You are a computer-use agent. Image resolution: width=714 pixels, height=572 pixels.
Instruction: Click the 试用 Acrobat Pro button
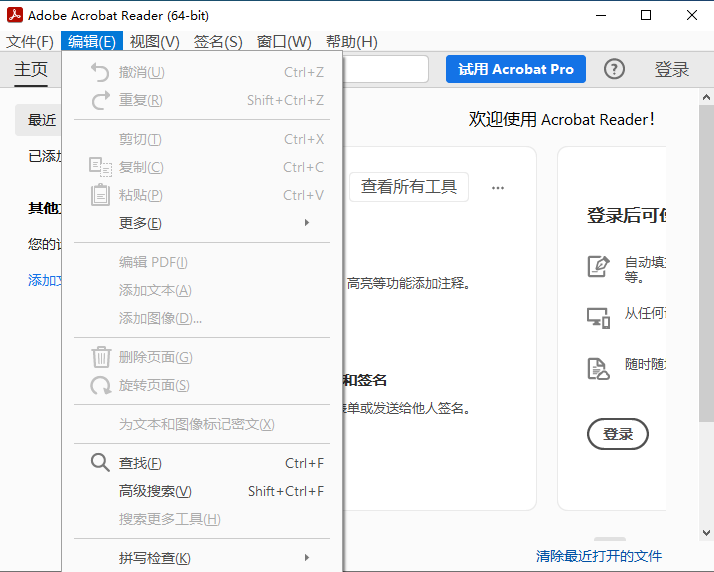[x=515, y=69]
